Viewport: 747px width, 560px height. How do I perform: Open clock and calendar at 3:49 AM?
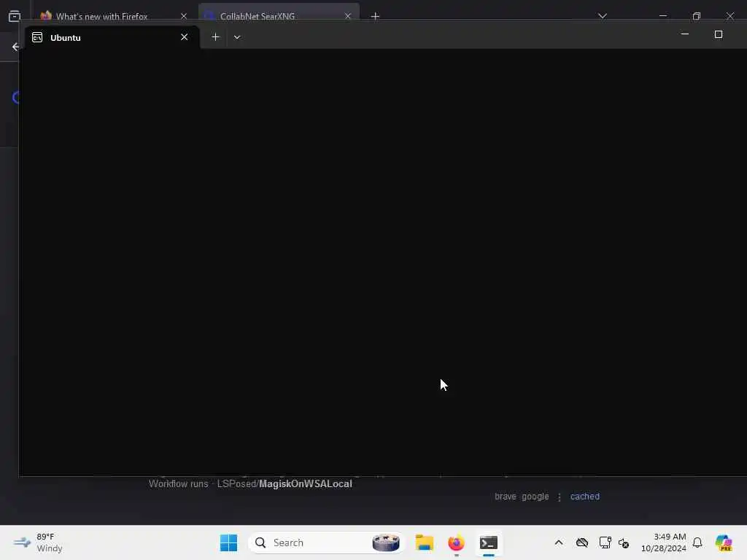click(663, 542)
